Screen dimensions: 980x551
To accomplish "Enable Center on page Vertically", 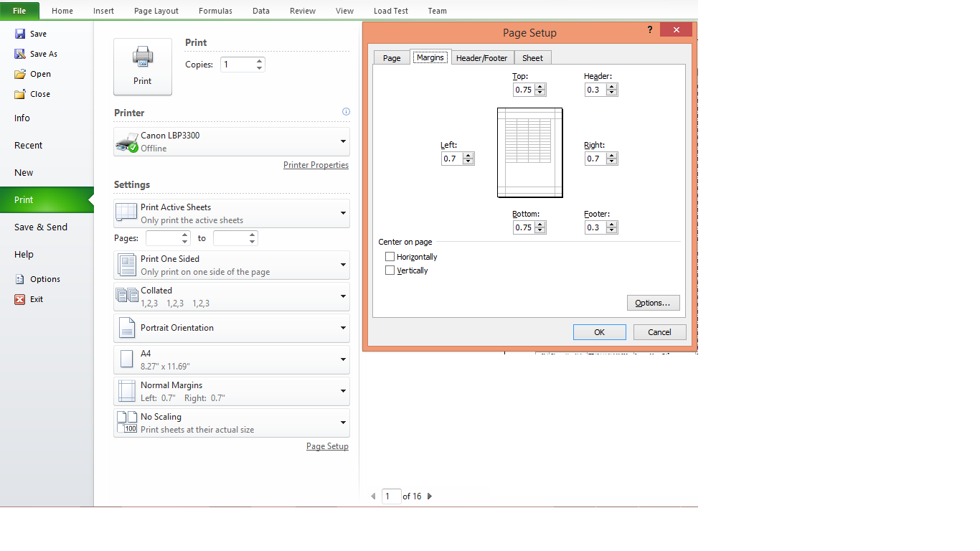I will click(x=390, y=270).
